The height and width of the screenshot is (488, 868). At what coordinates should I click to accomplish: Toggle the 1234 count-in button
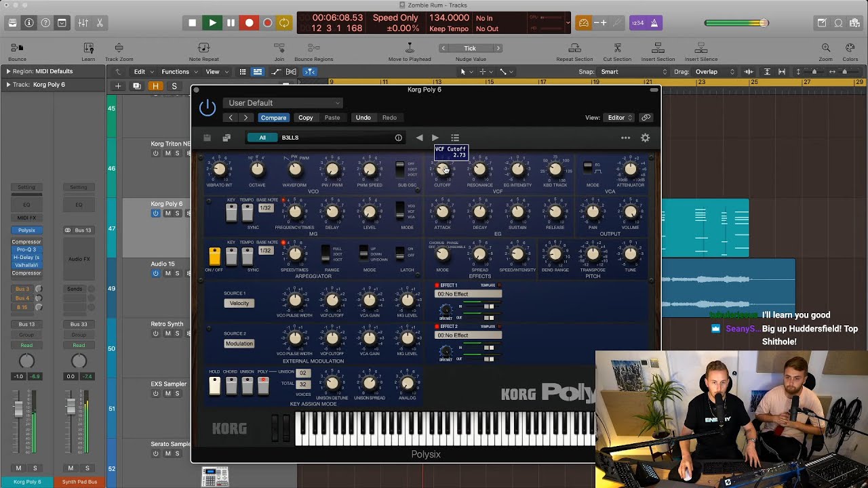point(637,23)
